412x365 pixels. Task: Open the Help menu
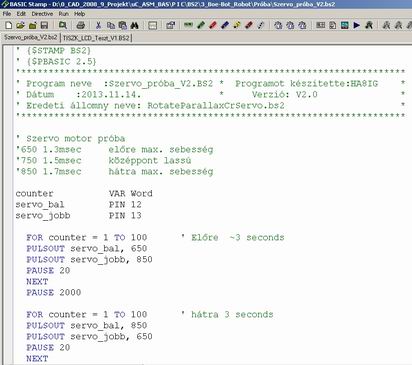coord(79,14)
